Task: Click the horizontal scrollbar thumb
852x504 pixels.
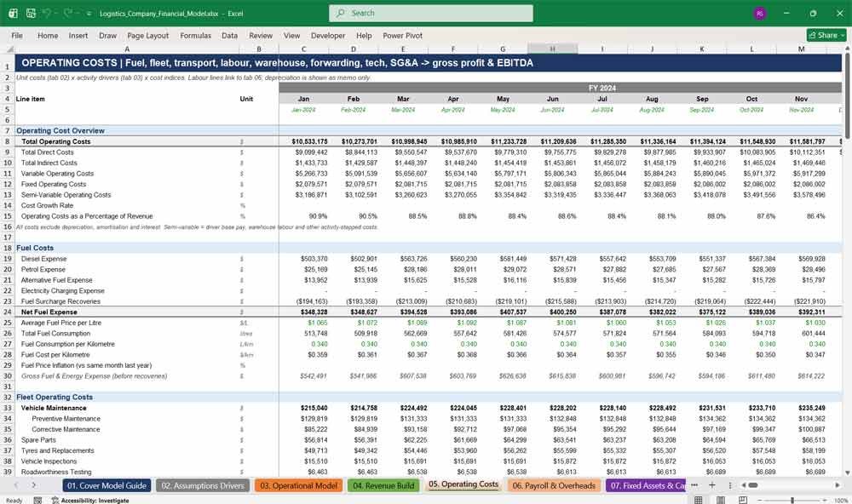Action: [753, 485]
